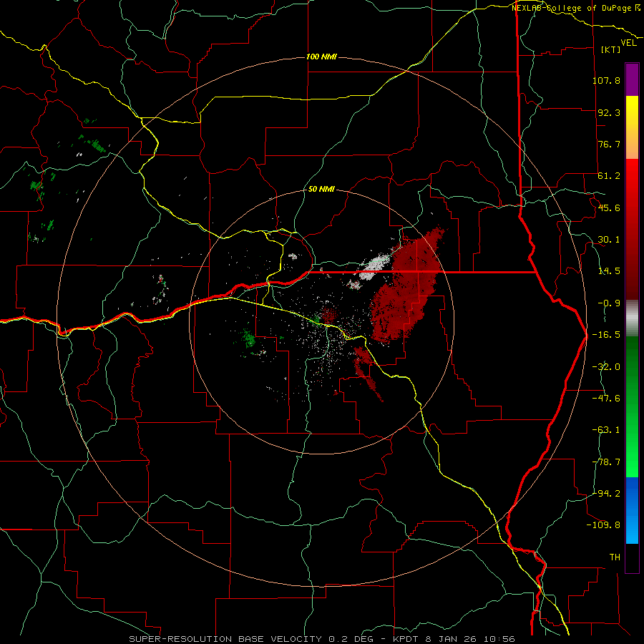This screenshot has height=644, width=644.
Task: Click the 107.8 value on velocity scale
Action: (606, 80)
